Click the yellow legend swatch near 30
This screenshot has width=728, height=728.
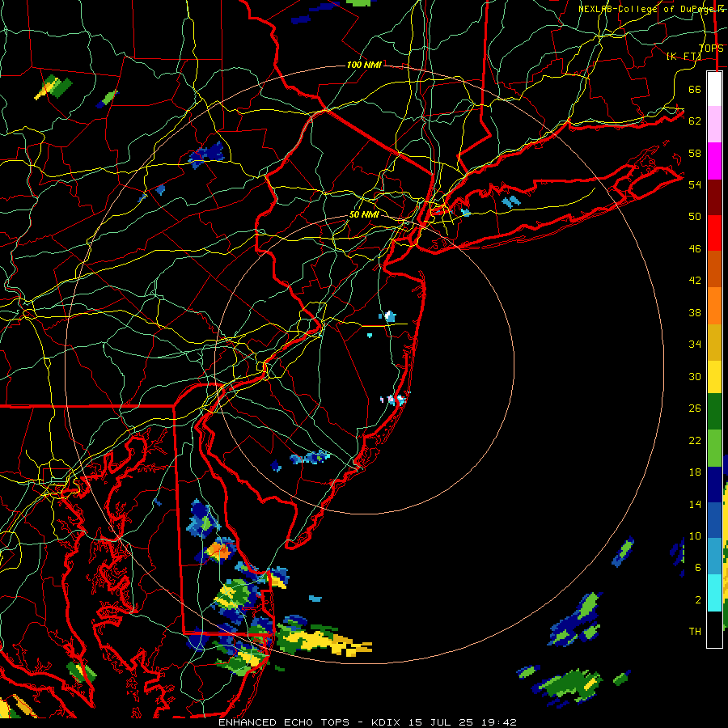714,377
